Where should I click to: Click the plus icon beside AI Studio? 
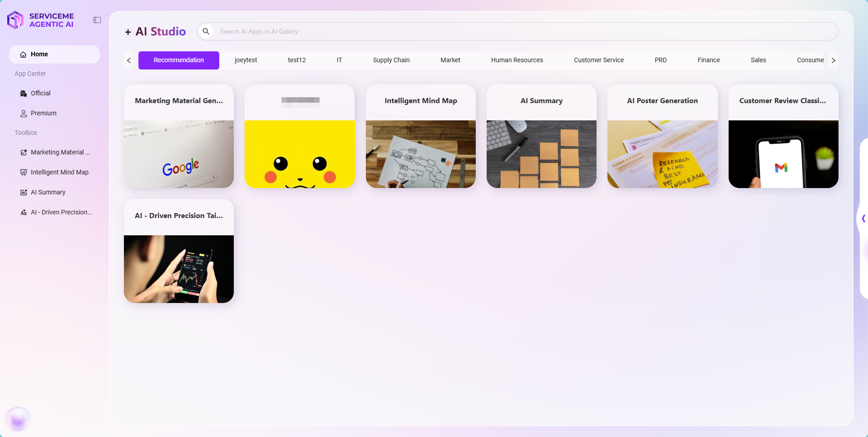[128, 32]
